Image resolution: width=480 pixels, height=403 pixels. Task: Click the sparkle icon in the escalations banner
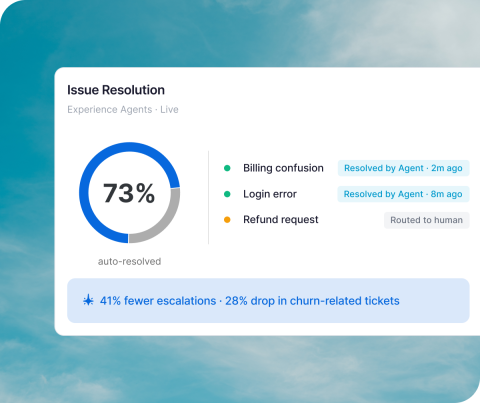tap(88, 301)
